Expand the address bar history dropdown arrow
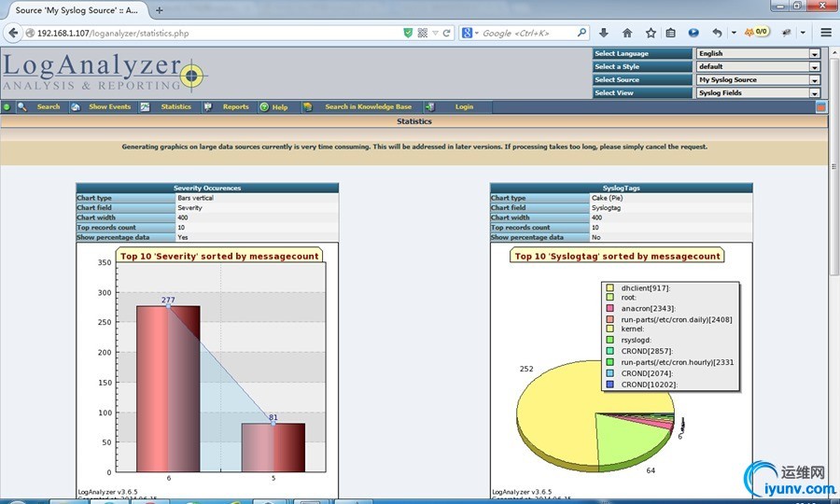This screenshot has width=840, height=504. click(435, 34)
